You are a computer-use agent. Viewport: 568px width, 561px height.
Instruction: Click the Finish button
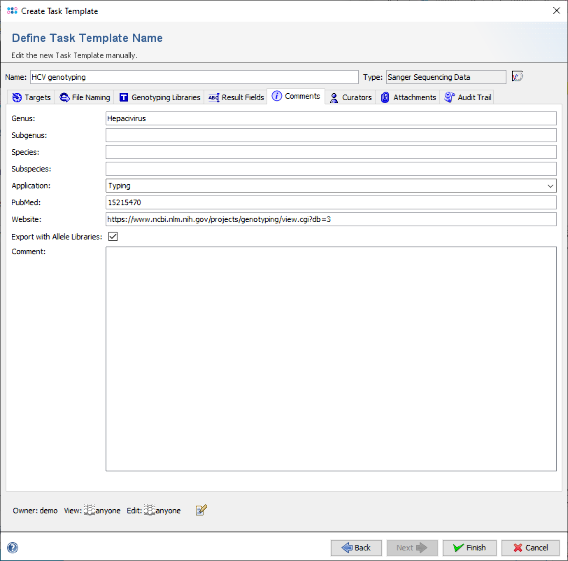tap(469, 548)
